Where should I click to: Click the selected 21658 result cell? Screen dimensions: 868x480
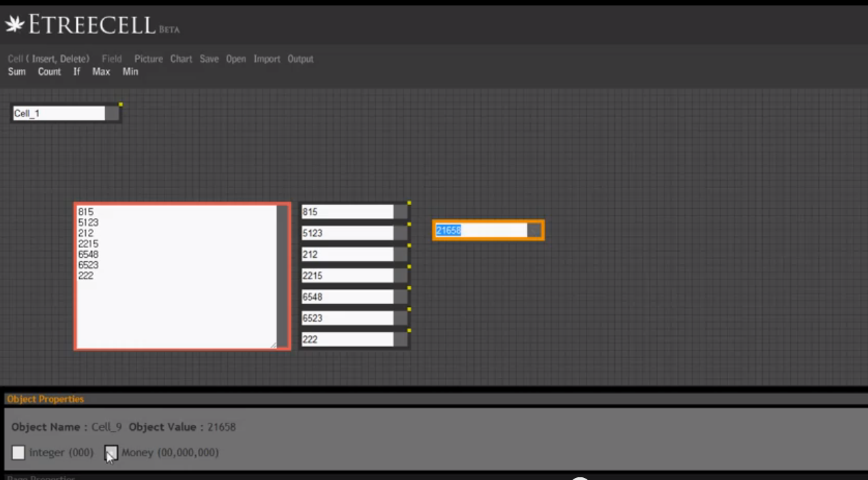[x=481, y=230]
